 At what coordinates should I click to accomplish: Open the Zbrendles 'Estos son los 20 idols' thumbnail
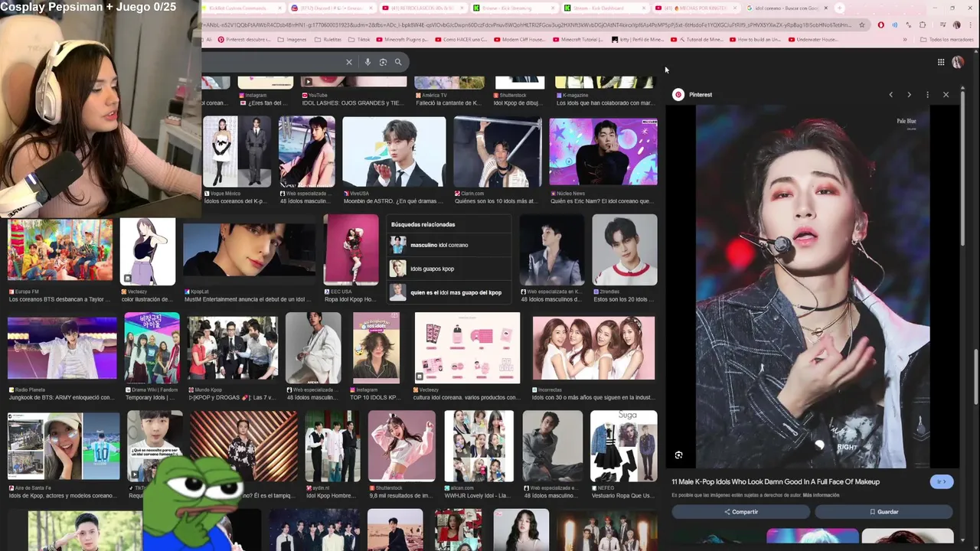pyautogui.click(x=624, y=249)
